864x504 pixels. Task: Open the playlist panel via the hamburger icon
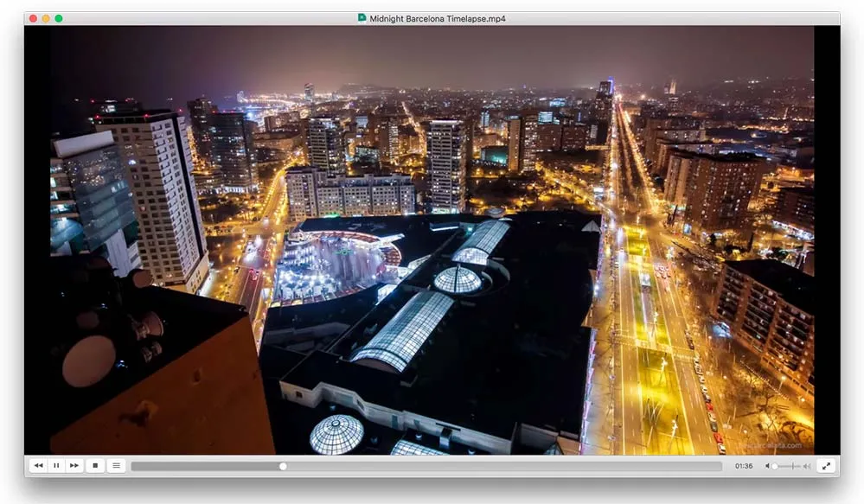tap(116, 465)
